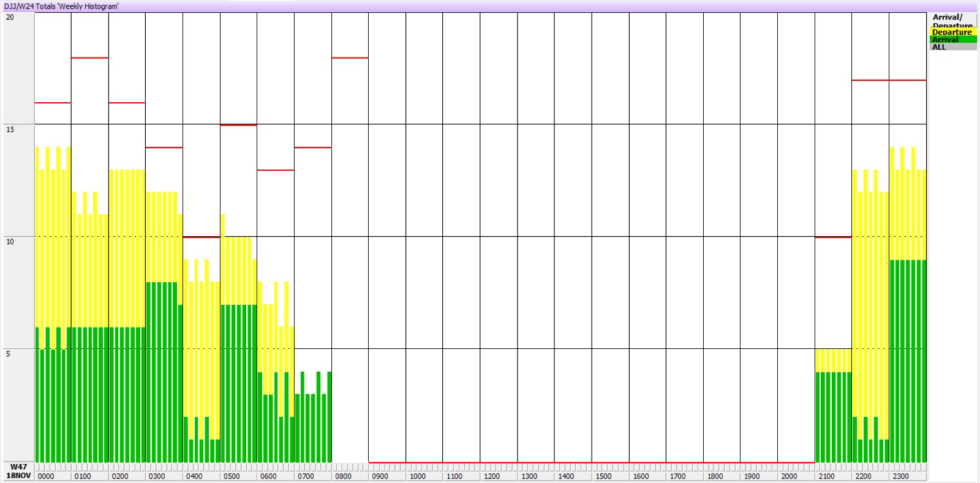Image resolution: width=980 pixels, height=483 pixels.
Task: Select the 0300 time axis label
Action: [x=157, y=476]
